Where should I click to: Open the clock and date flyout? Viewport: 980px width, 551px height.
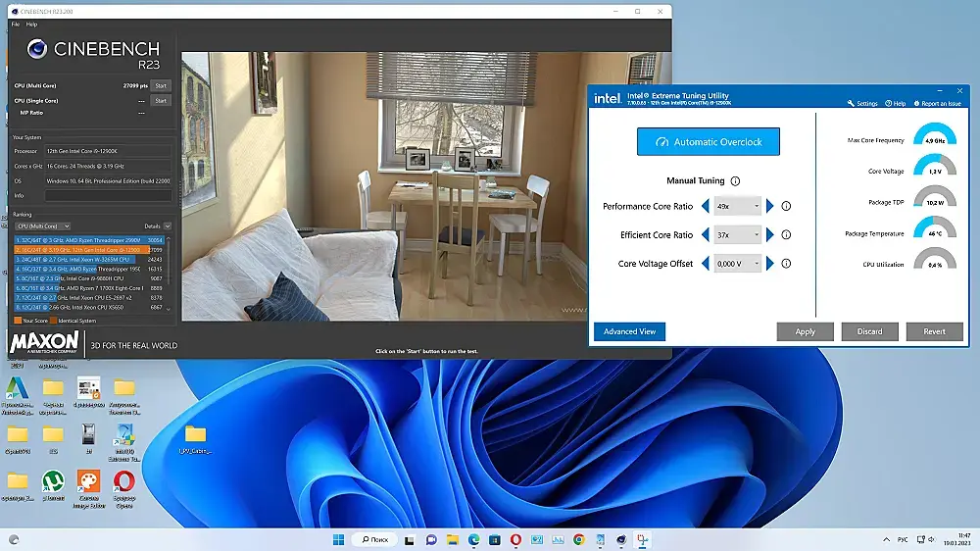tap(956, 540)
